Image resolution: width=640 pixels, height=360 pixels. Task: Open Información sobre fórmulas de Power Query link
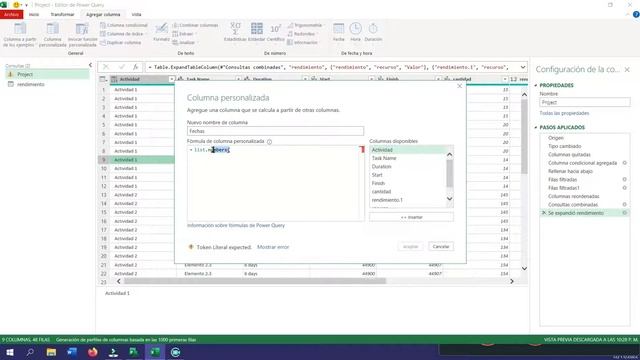236,225
